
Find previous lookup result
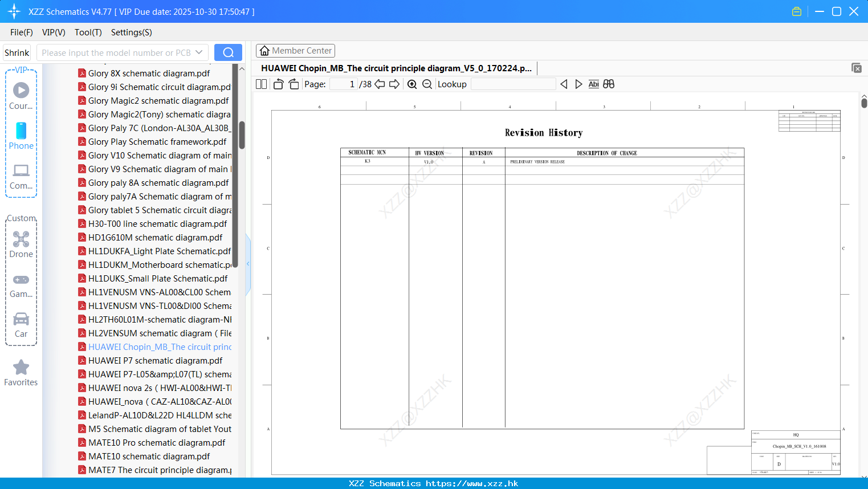(x=564, y=84)
